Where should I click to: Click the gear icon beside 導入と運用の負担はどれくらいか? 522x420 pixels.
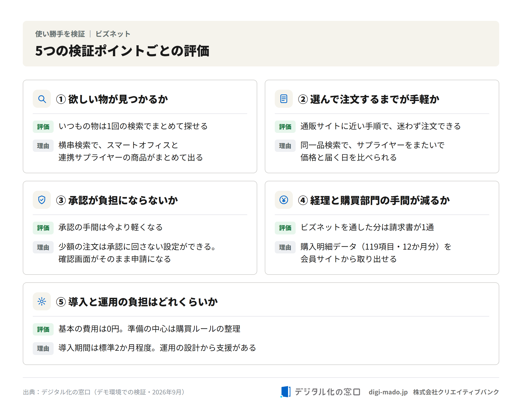click(x=42, y=301)
